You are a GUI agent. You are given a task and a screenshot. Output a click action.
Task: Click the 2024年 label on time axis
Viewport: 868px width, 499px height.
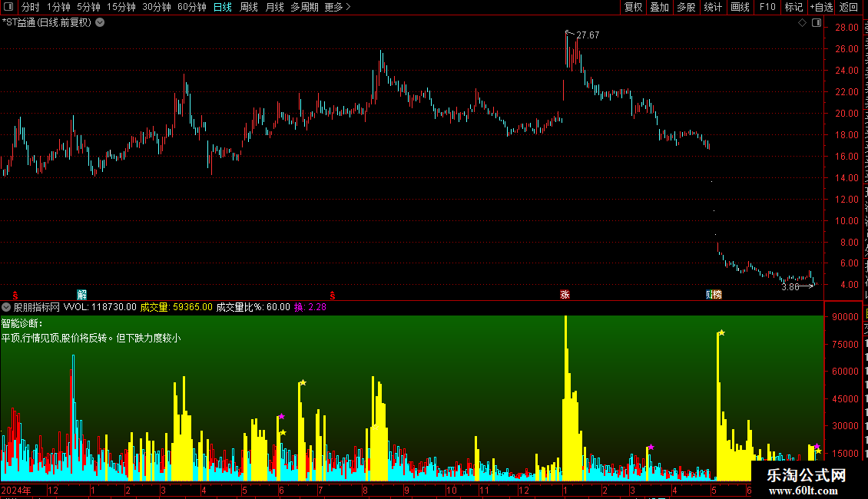point(16,490)
